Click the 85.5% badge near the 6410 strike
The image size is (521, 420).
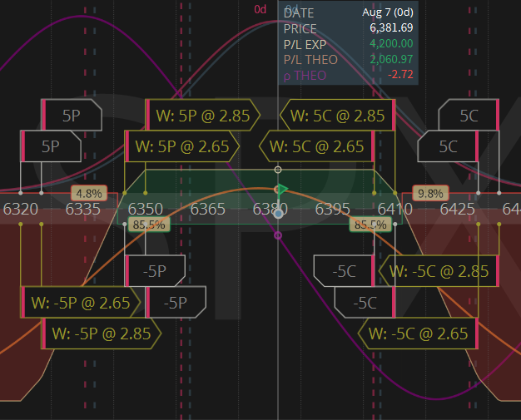click(x=370, y=225)
